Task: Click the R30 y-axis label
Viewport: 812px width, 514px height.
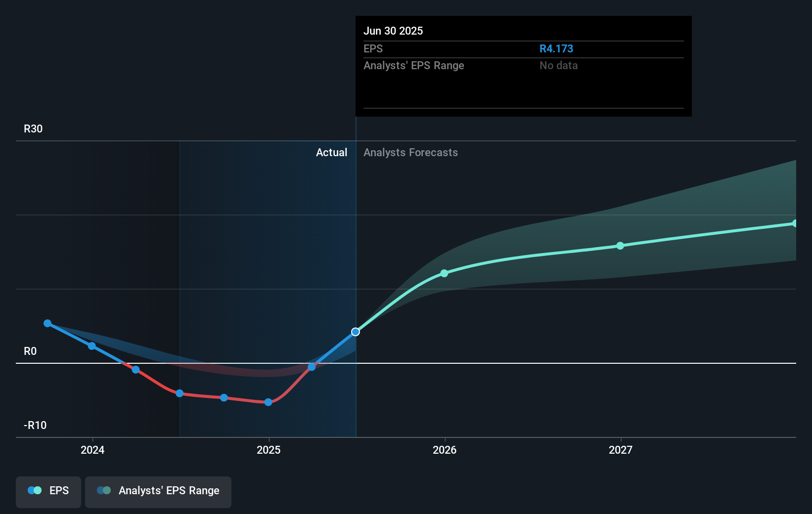Action: 33,128
